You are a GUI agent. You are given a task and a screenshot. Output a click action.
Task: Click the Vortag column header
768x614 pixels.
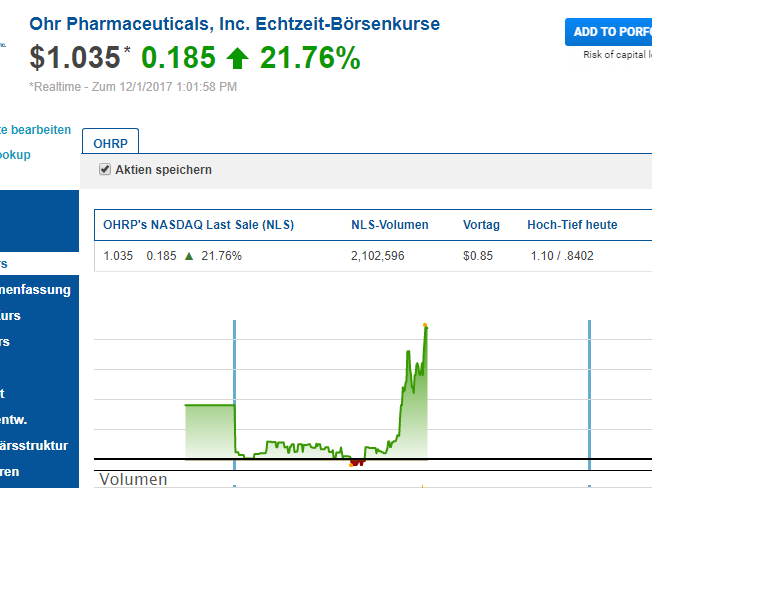[x=481, y=225]
